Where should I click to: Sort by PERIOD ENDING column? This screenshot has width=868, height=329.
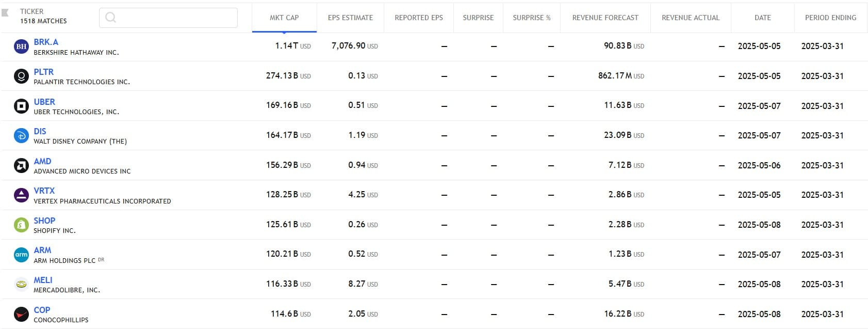[830, 18]
